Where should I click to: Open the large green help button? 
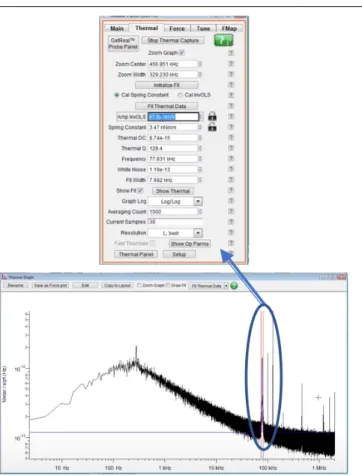[x=223, y=41]
